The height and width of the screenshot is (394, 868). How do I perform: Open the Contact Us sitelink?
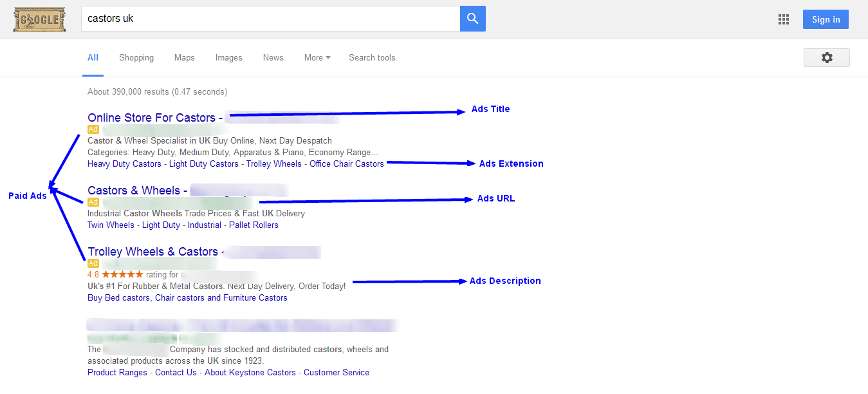(x=176, y=373)
